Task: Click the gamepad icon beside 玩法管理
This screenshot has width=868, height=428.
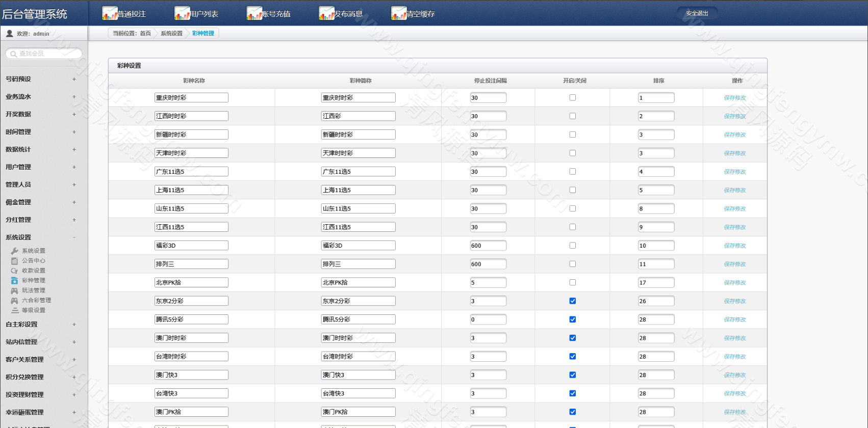Action: (x=14, y=290)
